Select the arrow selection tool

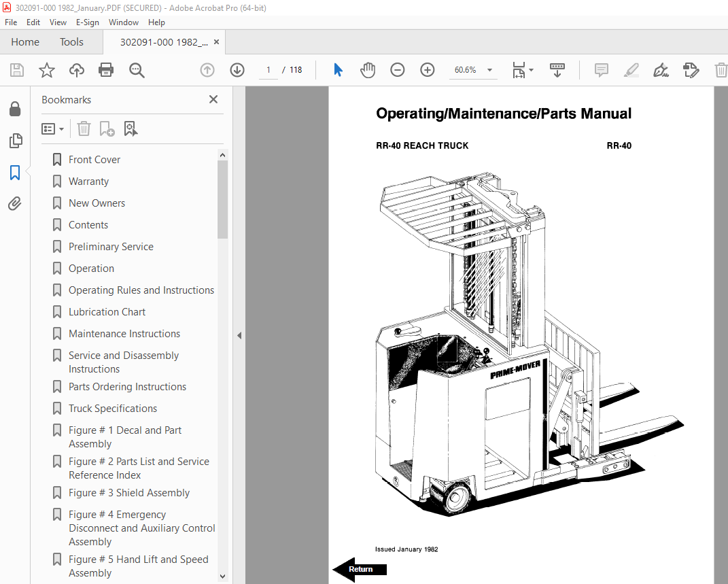[x=338, y=70]
